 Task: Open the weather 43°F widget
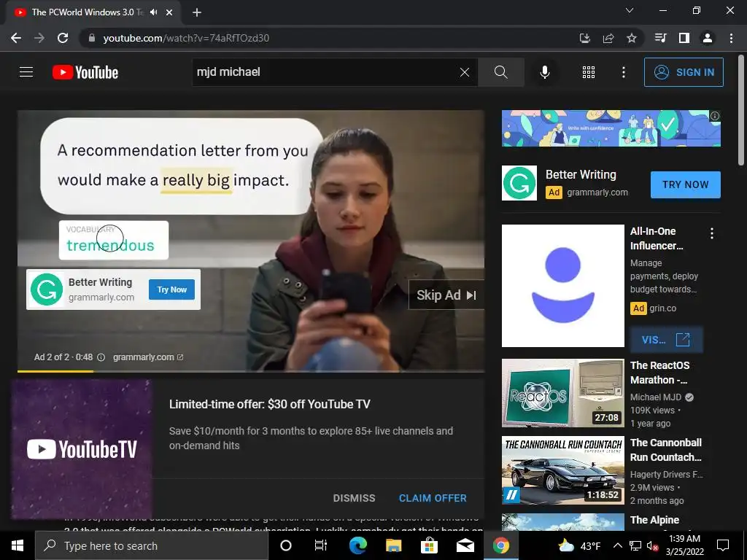[x=578, y=545]
